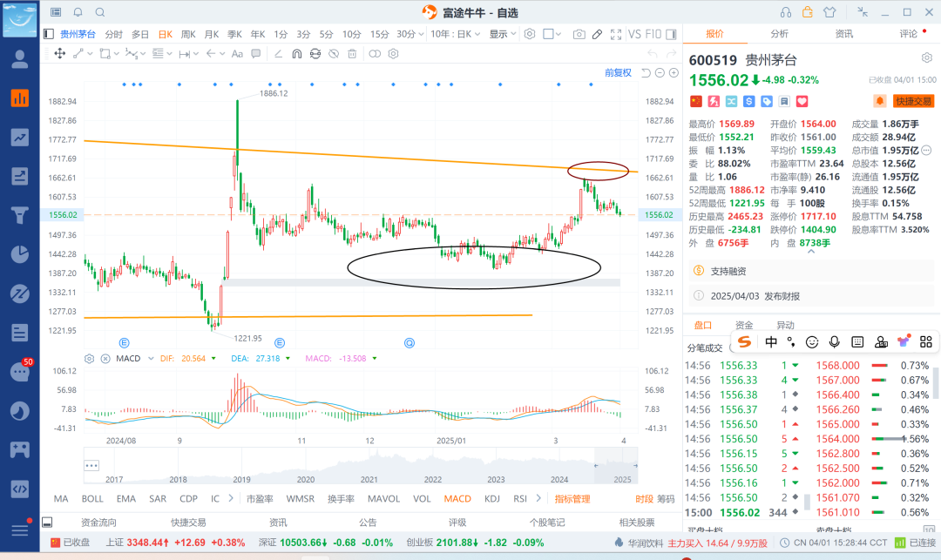Screen dimensions: 941x560
Task: Click the circled dividend marker under chart
Action: [x=410, y=343]
